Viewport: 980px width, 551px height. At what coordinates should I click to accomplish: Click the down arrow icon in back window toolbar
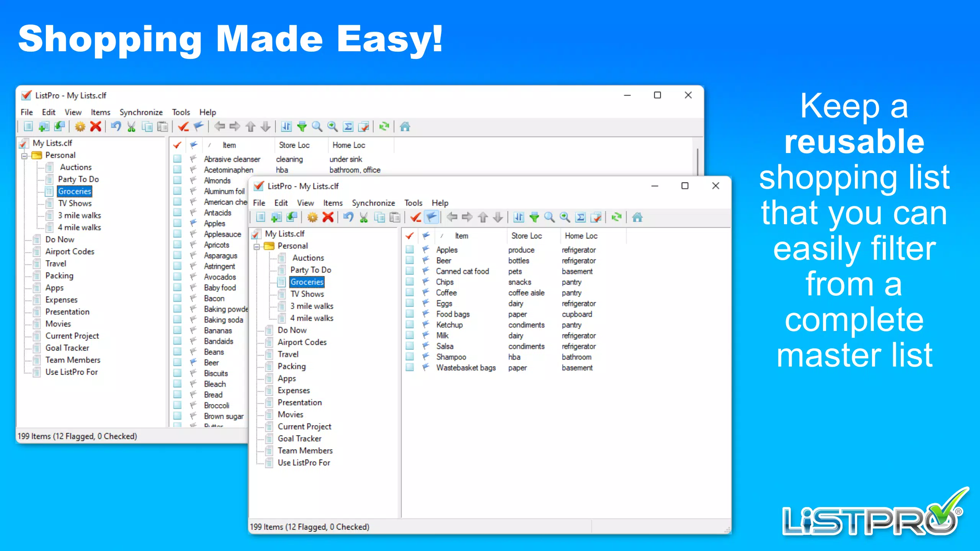click(266, 127)
